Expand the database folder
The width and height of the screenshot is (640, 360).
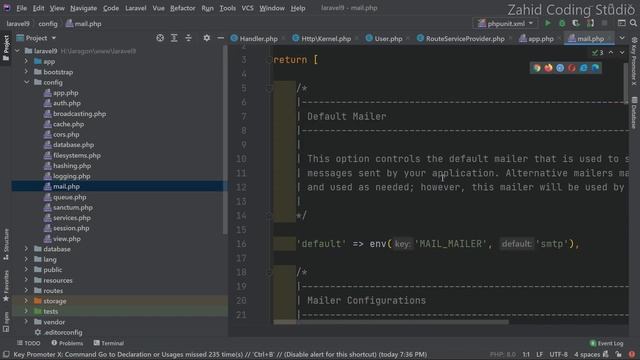pyautogui.click(x=27, y=249)
